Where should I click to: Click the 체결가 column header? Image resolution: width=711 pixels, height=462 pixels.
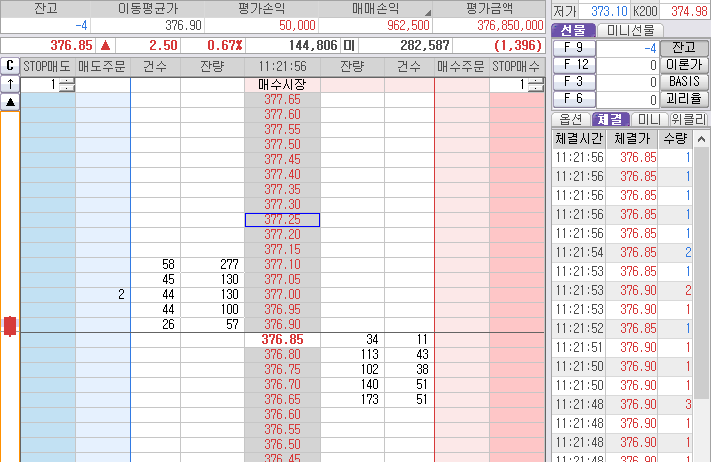pos(632,138)
